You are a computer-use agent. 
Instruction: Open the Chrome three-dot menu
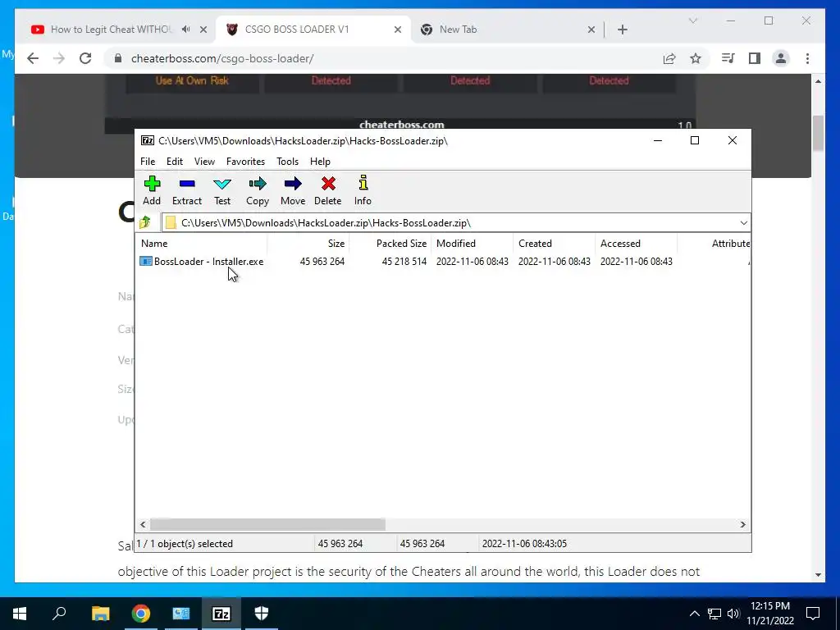[807, 58]
